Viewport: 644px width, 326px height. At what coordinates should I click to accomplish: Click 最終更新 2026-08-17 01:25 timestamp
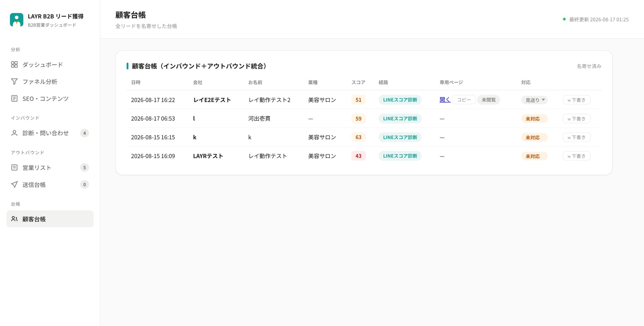[x=599, y=19]
